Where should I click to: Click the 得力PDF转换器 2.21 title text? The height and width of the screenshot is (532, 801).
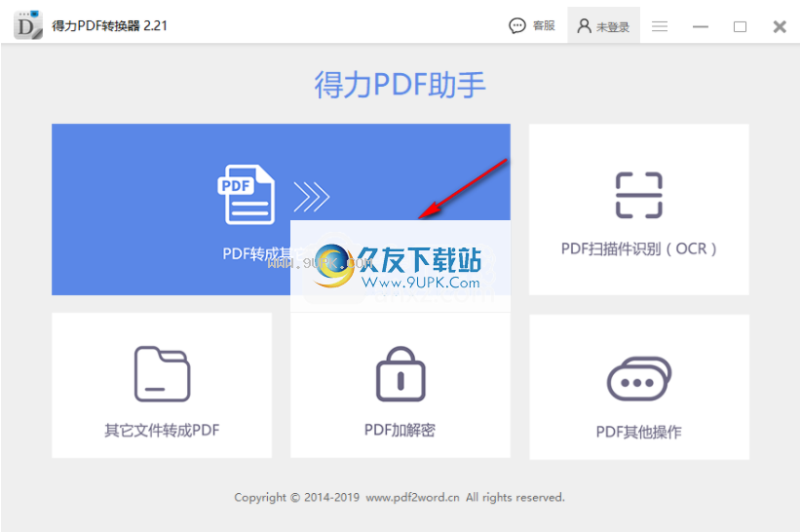109,25
